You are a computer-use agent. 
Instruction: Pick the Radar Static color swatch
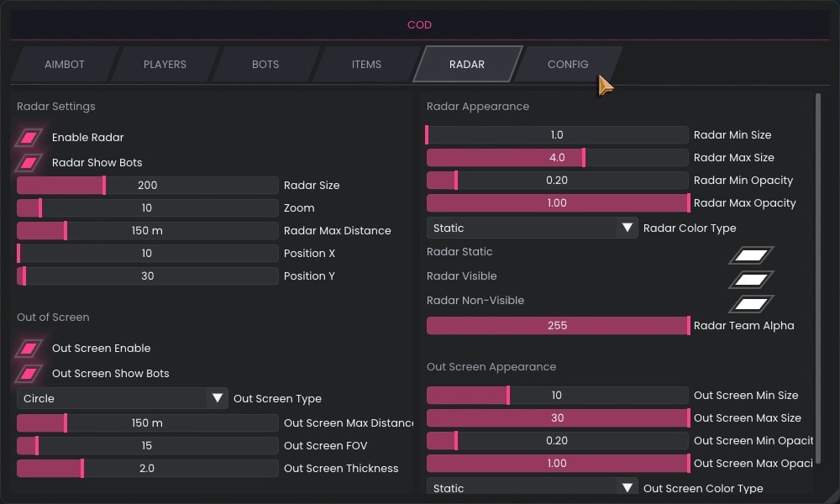[x=751, y=255]
